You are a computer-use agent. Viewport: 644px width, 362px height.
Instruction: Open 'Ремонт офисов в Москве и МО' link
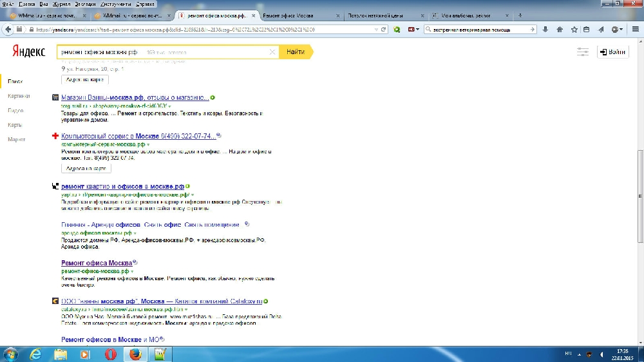109,340
